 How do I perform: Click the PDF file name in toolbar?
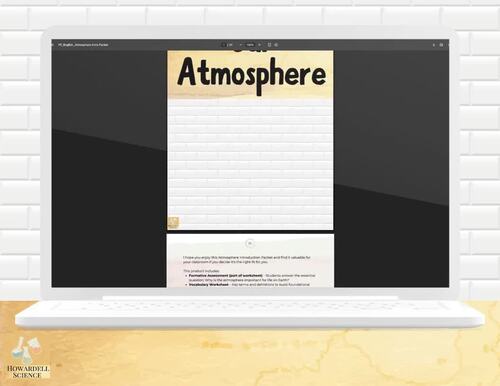pos(83,45)
